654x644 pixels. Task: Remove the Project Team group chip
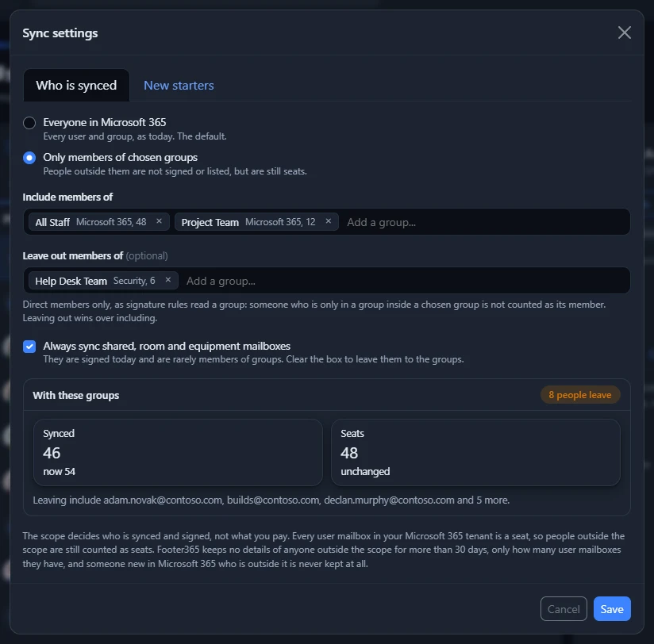coord(329,221)
